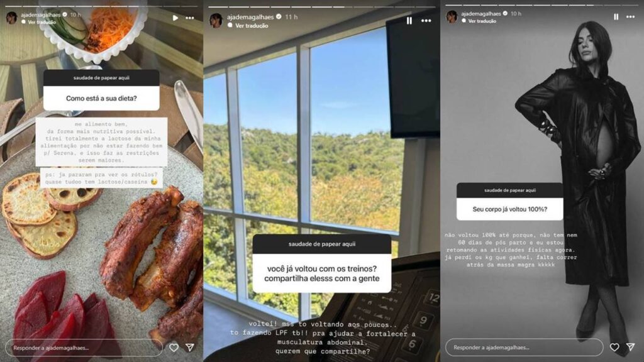The height and width of the screenshot is (362, 644).
Task: Click reply field in the third story
Action: click(524, 347)
